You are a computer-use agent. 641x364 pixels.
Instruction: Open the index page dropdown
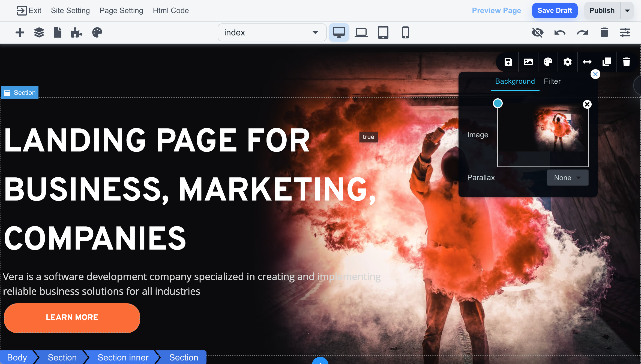click(x=272, y=33)
